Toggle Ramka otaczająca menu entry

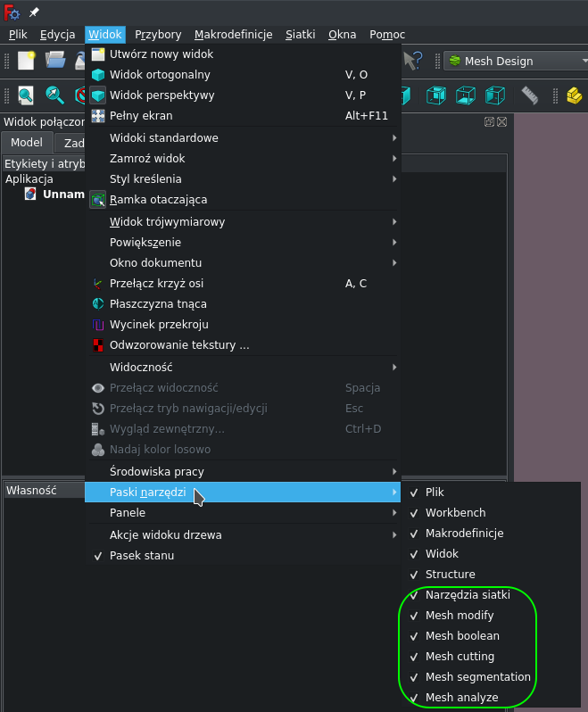pos(243,199)
